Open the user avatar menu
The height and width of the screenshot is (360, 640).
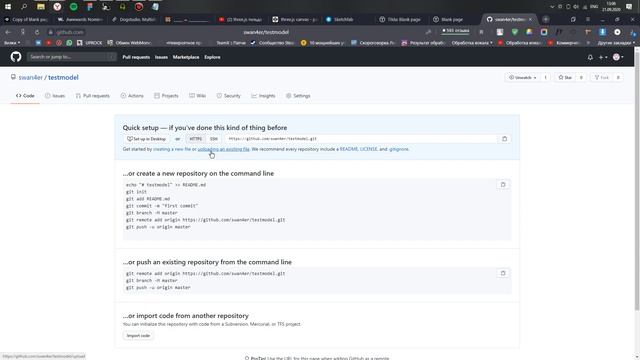tap(618, 57)
